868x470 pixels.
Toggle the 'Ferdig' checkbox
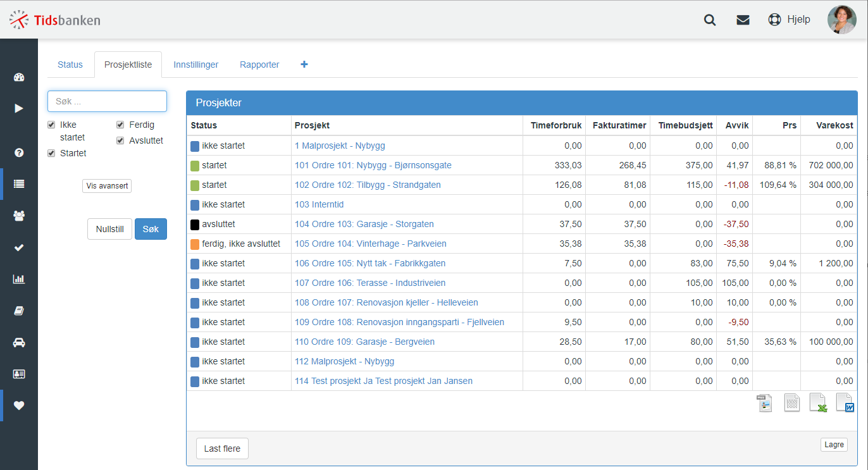pos(120,125)
